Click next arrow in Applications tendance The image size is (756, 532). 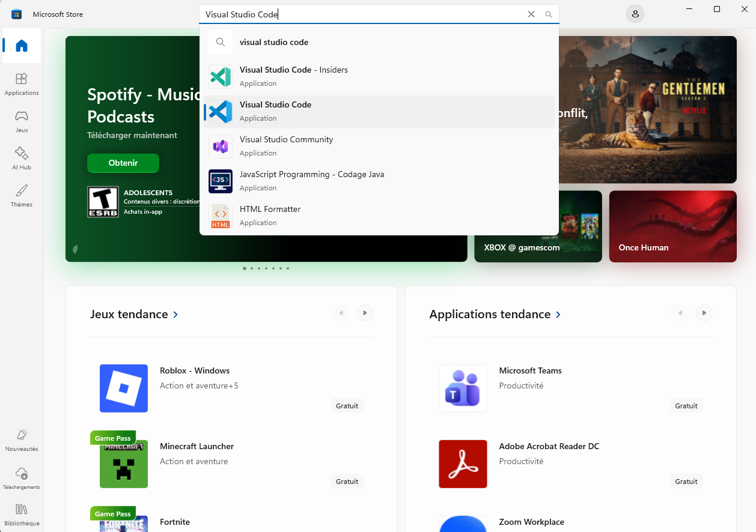coord(704,313)
